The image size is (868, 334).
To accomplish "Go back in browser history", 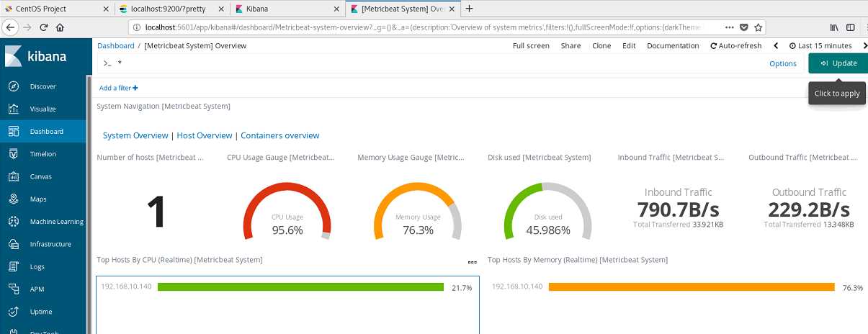I will click(x=10, y=27).
